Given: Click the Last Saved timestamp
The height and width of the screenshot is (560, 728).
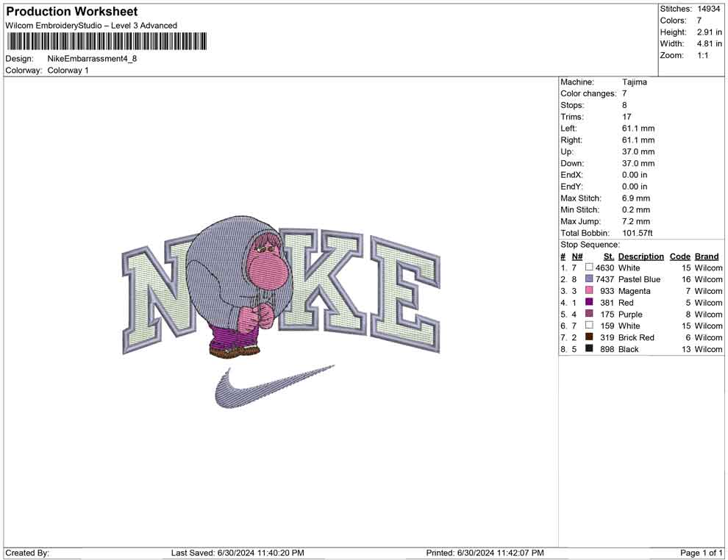Looking at the screenshot, I should click(x=238, y=553).
